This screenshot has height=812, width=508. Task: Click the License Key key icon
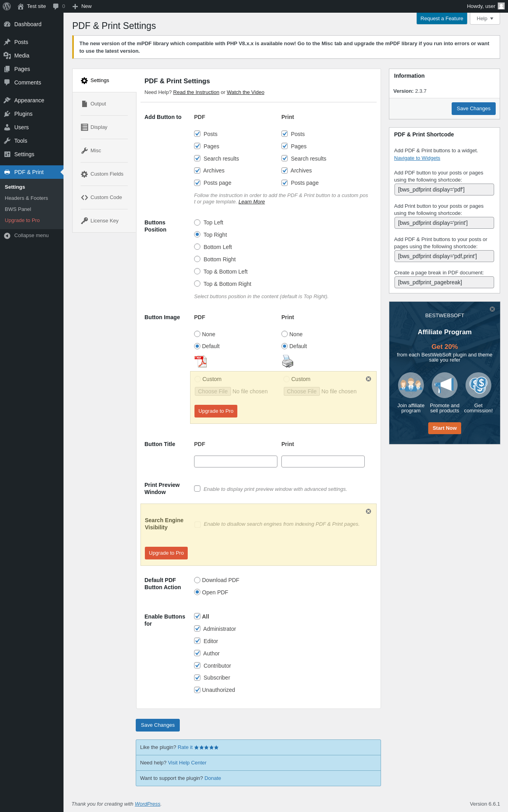tap(84, 221)
